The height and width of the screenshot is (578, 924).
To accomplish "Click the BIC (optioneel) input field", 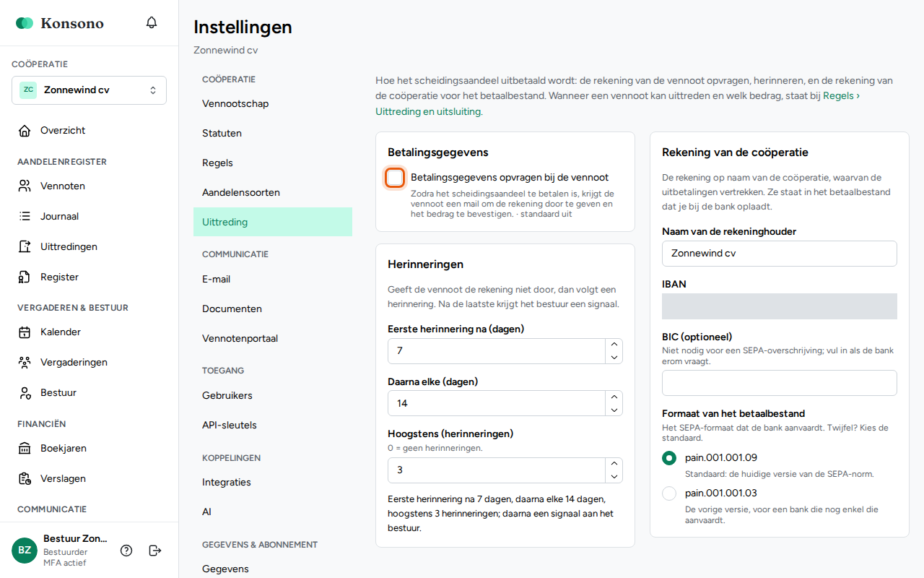I will click(x=780, y=383).
